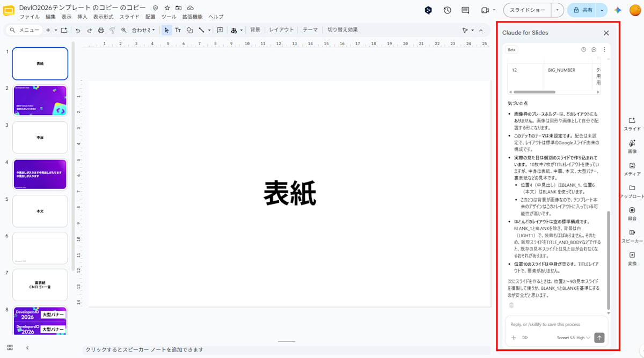Screen dimensions: 644x358
Task: Click the zoom magnifier tool
Action: click(x=124, y=30)
